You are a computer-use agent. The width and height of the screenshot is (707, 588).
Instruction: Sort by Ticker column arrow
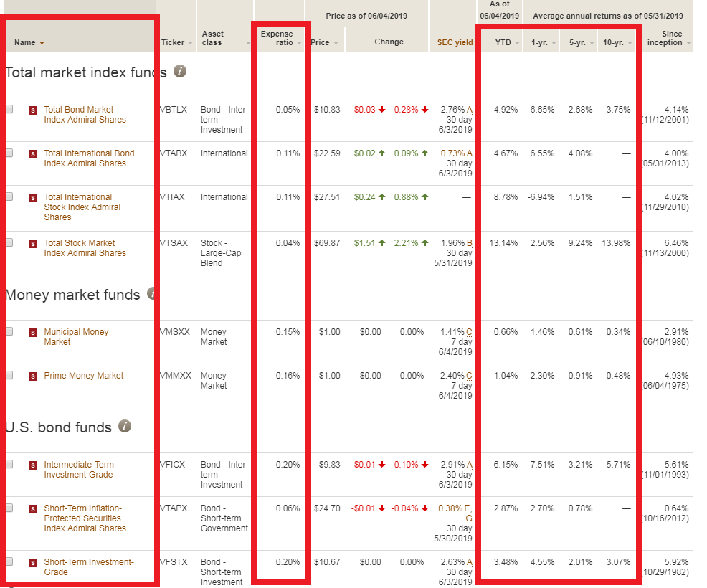(190, 43)
